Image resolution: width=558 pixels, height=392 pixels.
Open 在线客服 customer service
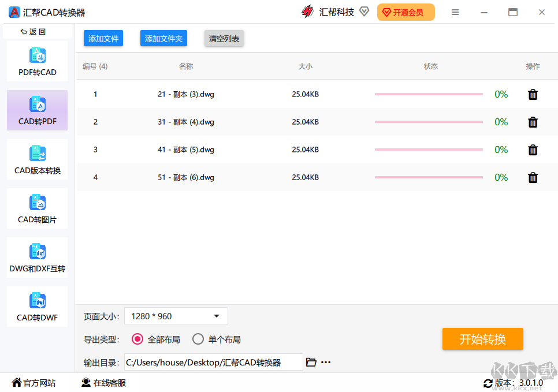(103, 383)
